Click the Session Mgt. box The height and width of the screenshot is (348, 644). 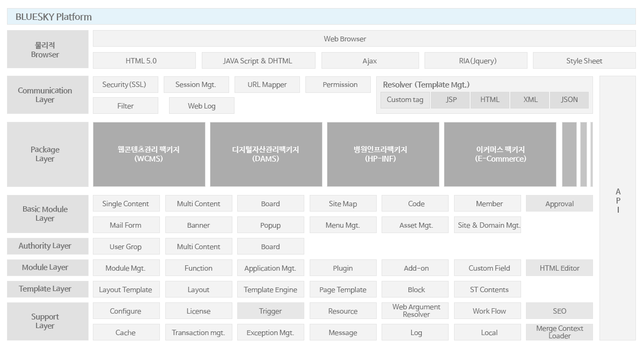pyautogui.click(x=196, y=84)
